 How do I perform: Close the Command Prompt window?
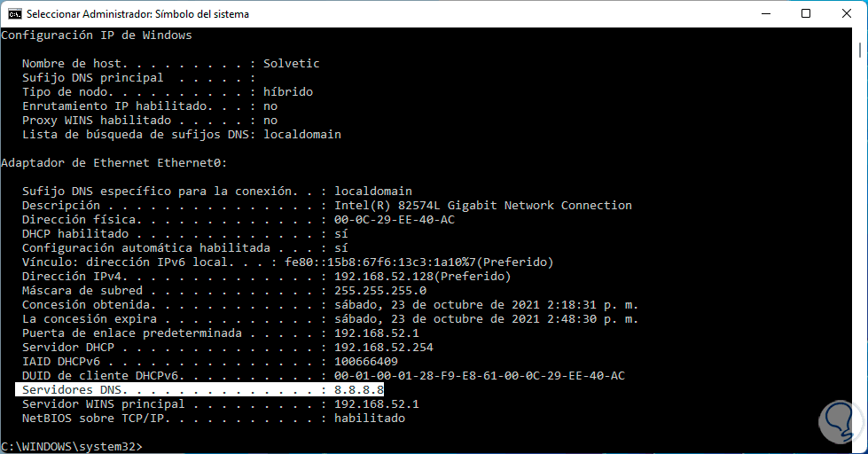click(x=847, y=14)
